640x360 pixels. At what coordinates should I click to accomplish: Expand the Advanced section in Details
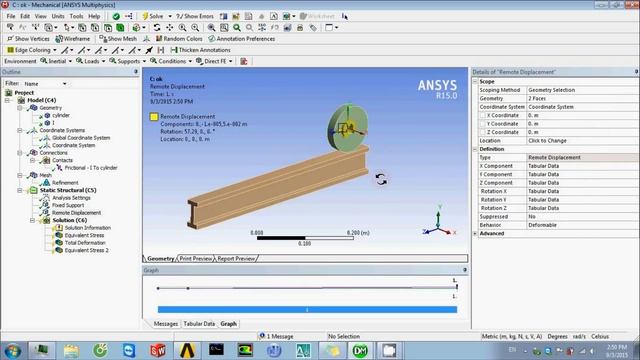(475, 234)
